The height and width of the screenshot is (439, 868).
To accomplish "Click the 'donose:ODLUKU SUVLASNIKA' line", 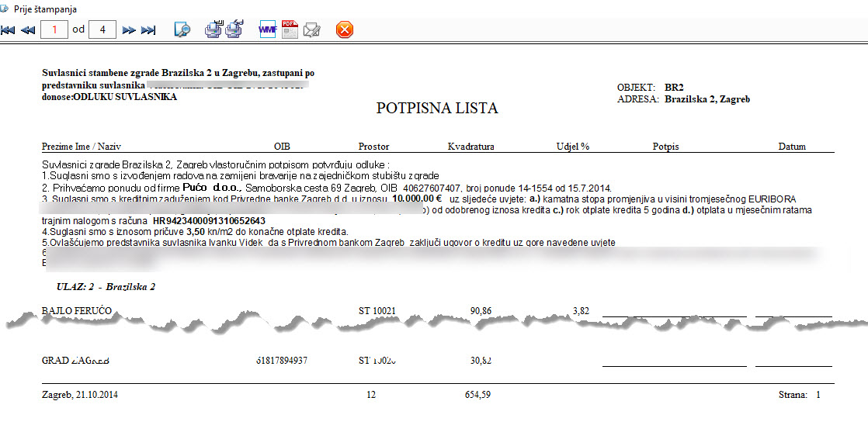I will [109, 97].
